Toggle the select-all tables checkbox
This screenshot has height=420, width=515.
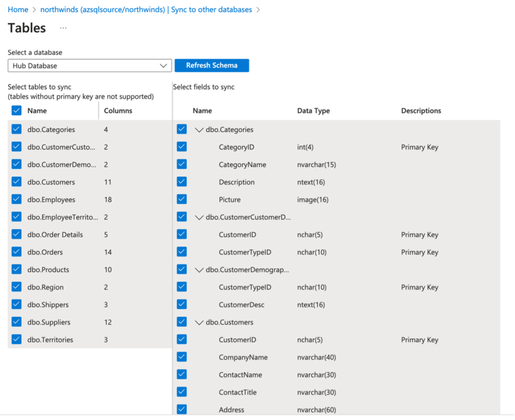16,110
